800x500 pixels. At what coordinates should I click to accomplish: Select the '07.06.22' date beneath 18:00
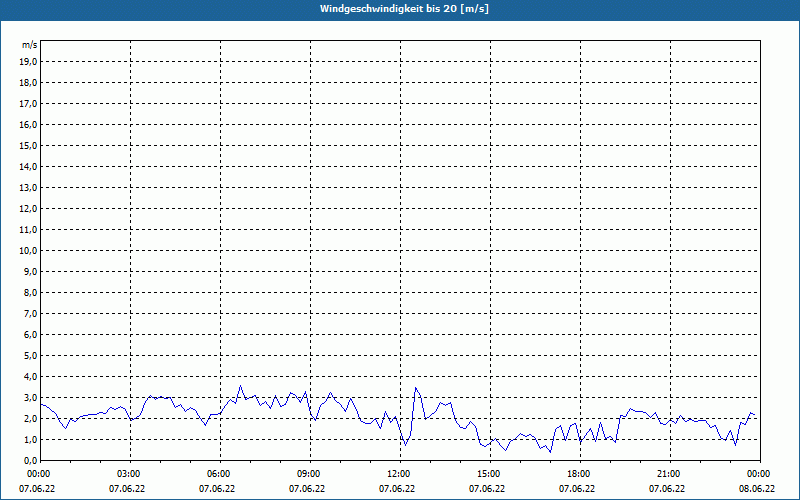pyautogui.click(x=577, y=489)
